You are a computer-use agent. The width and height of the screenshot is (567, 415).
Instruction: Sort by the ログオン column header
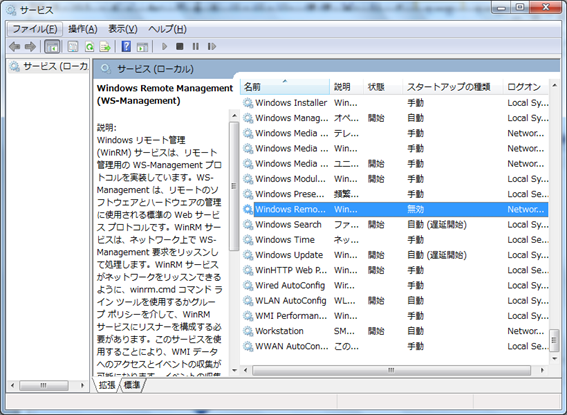click(x=526, y=87)
